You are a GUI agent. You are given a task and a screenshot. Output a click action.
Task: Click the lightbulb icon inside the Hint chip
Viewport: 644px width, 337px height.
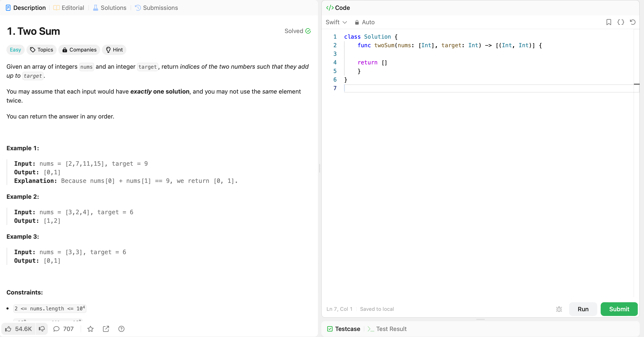pyautogui.click(x=108, y=50)
